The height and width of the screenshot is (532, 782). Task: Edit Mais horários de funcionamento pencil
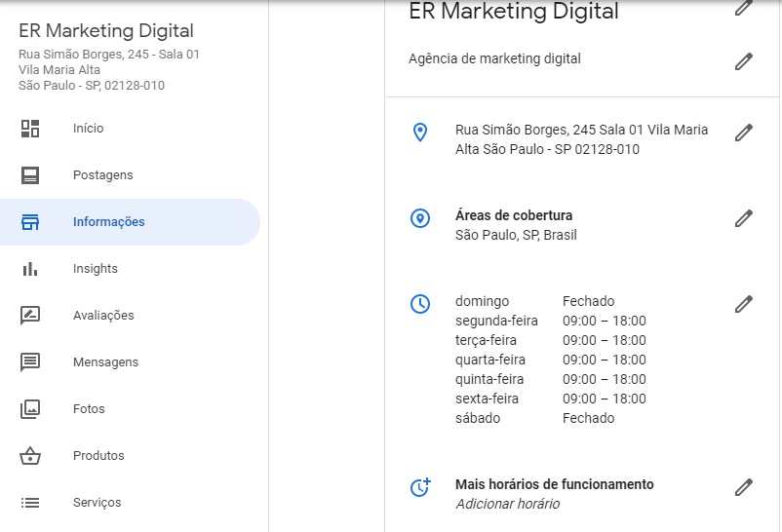point(743,487)
